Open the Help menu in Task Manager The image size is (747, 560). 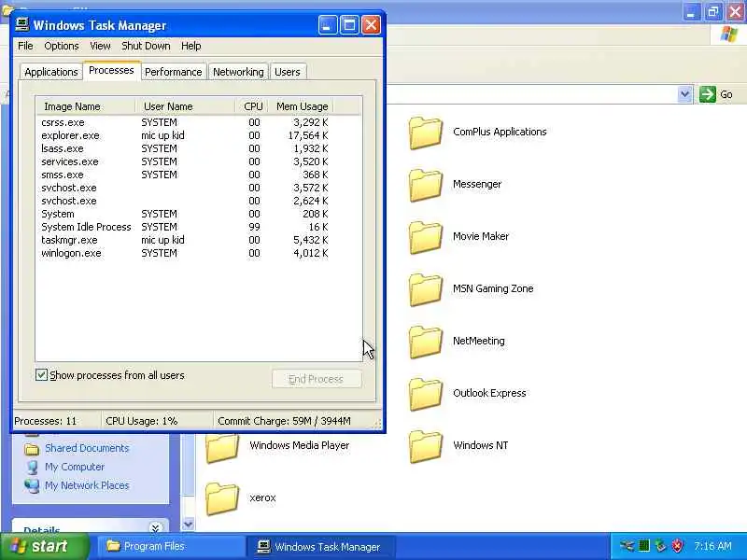191,46
